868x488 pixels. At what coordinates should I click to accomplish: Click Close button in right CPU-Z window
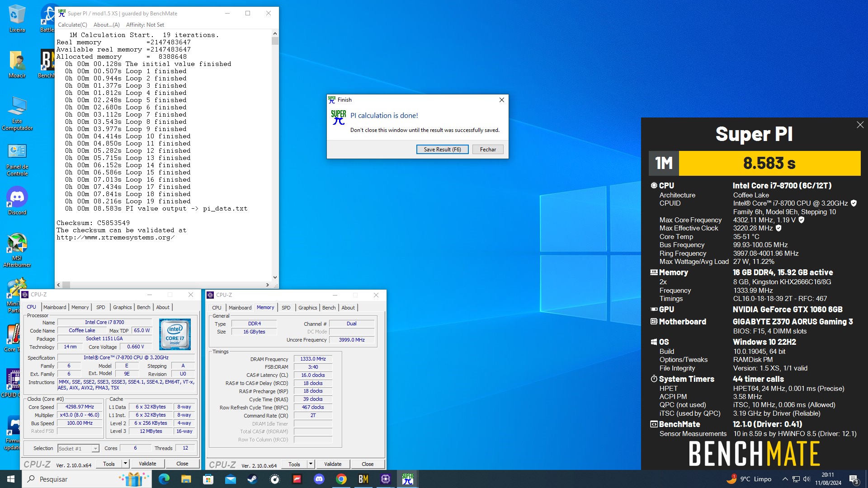(368, 464)
